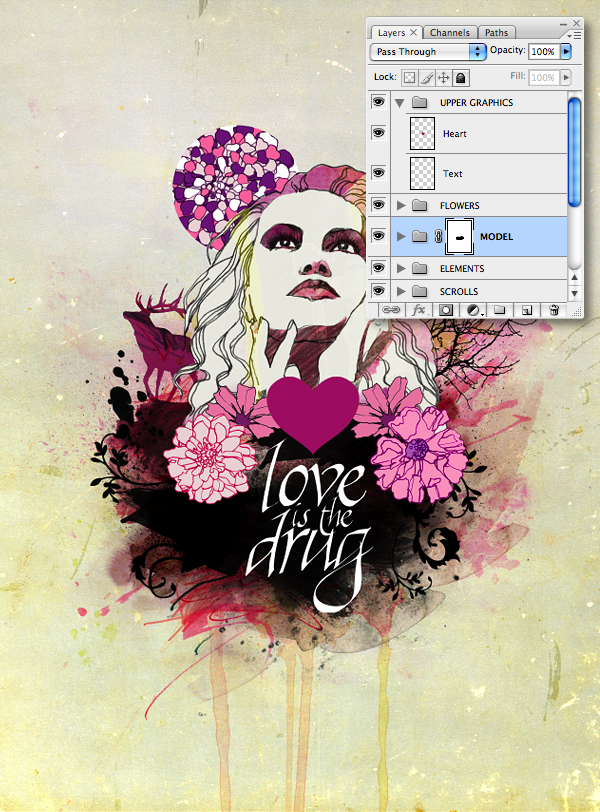
Task: Switch to the Layers tab
Action: tap(391, 33)
